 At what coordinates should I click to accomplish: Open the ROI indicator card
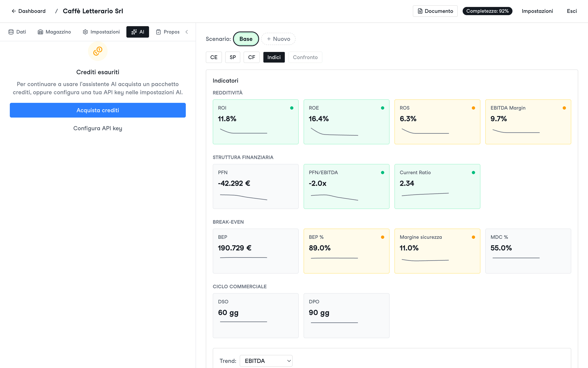256,122
